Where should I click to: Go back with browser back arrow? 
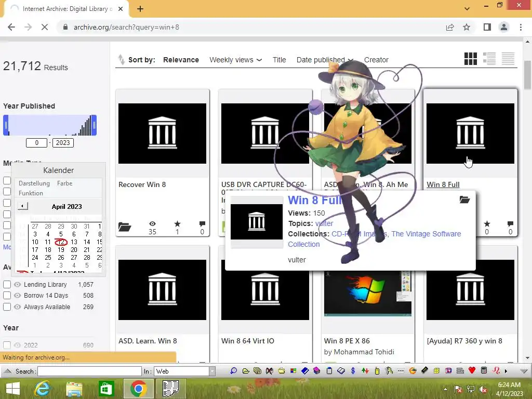pyautogui.click(x=11, y=27)
